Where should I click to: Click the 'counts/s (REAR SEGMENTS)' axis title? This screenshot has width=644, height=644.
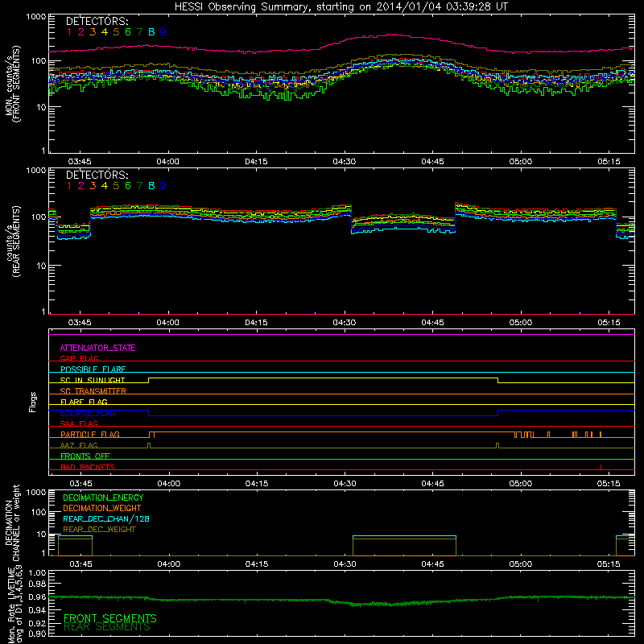(12, 242)
